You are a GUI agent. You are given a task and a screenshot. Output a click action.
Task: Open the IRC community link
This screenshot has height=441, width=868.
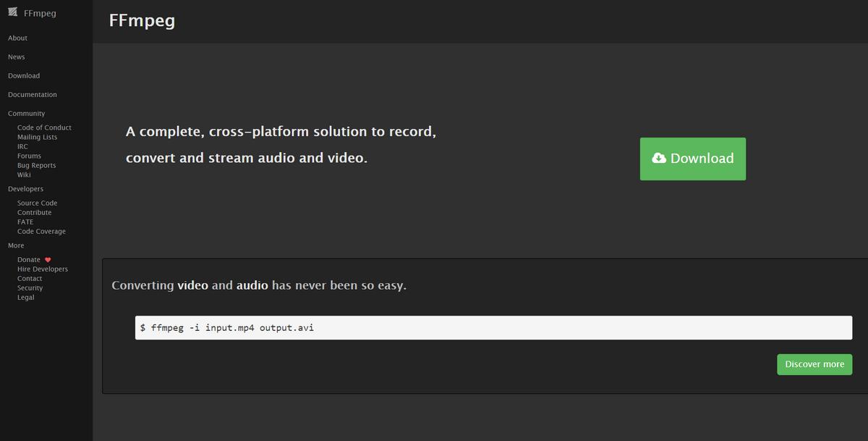pyautogui.click(x=22, y=146)
